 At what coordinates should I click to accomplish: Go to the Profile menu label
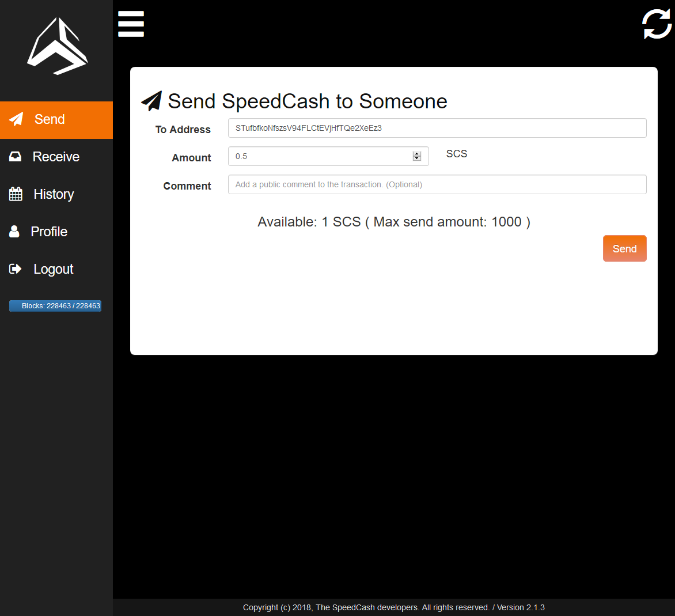(49, 232)
